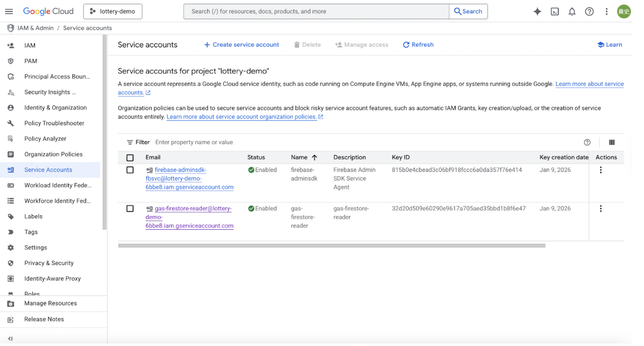Screen dimensions: 644x346
Task: Open actions menu for firebase-adminsdk row
Action: point(601,170)
